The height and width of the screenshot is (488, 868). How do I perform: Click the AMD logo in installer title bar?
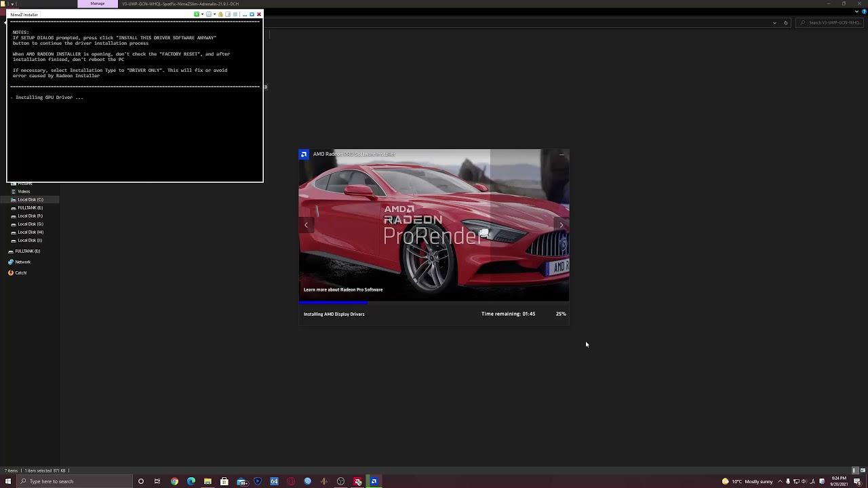(x=304, y=155)
